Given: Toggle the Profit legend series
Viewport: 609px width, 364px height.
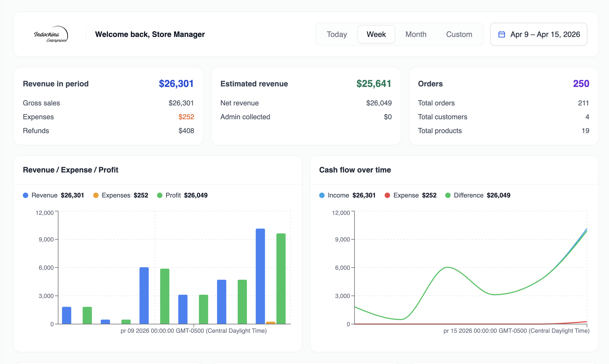Looking at the screenshot, I should click(173, 195).
